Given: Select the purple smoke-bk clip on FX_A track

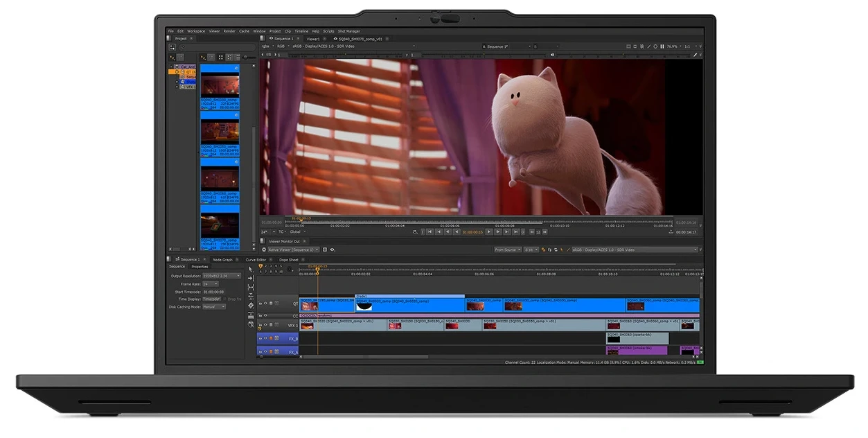Looking at the screenshot, I should pos(637,351).
